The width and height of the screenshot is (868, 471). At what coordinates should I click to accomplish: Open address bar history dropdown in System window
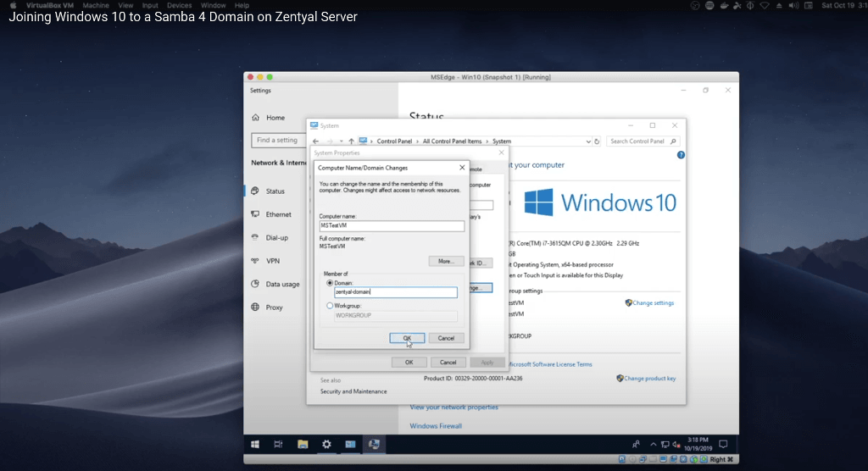(588, 141)
